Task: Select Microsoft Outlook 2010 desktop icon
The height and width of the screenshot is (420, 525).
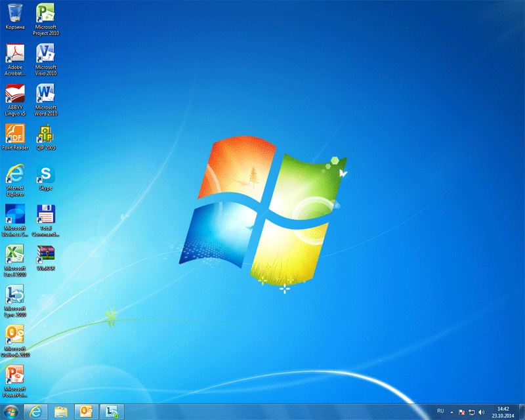Action: (x=15, y=341)
